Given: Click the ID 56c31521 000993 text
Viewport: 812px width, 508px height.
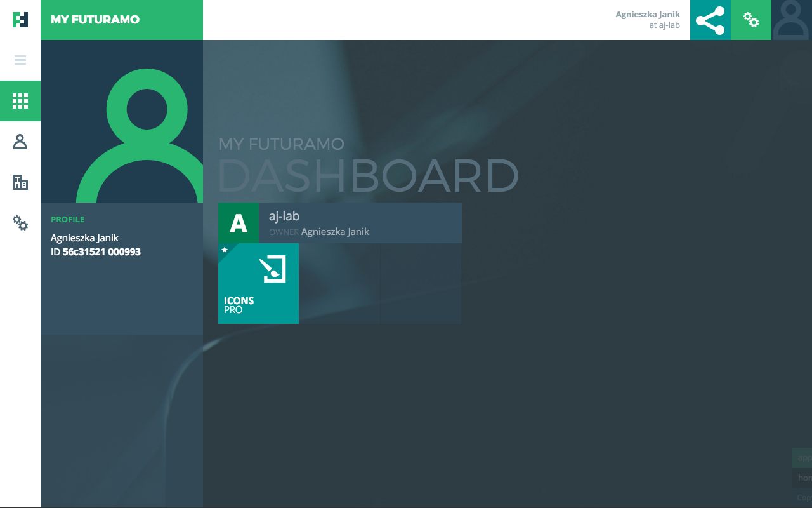Looking at the screenshot, I should point(96,252).
